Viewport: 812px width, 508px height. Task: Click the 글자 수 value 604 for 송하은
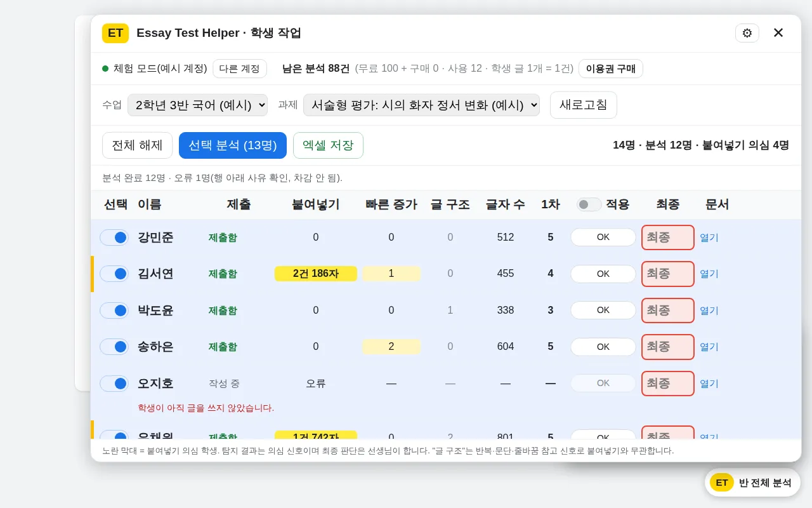(x=506, y=347)
